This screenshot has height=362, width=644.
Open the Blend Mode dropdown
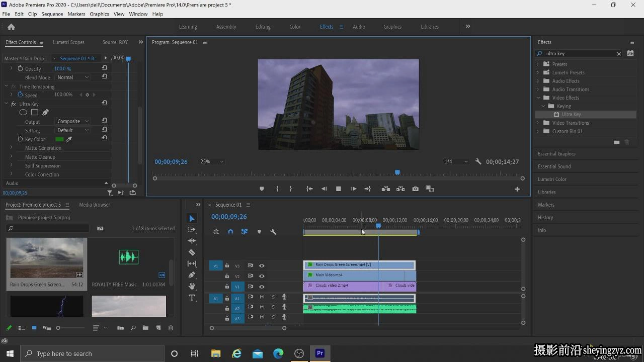[72, 77]
